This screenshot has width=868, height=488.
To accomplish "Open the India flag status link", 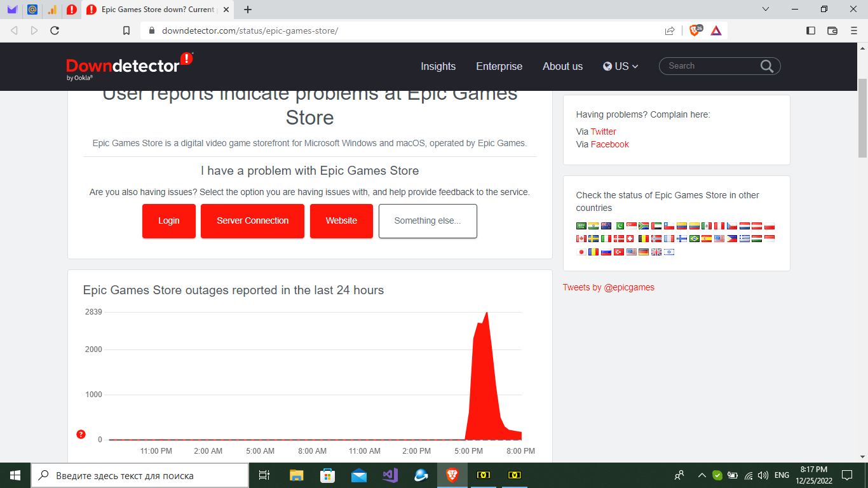I will tap(593, 226).
